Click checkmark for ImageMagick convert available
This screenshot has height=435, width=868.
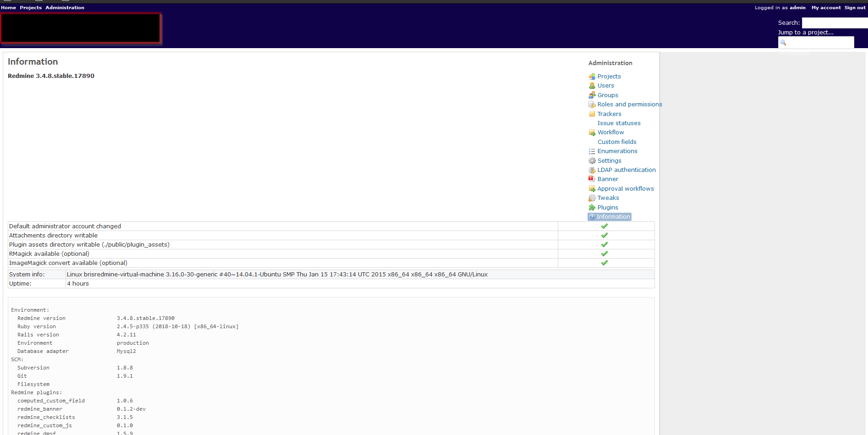pos(604,263)
